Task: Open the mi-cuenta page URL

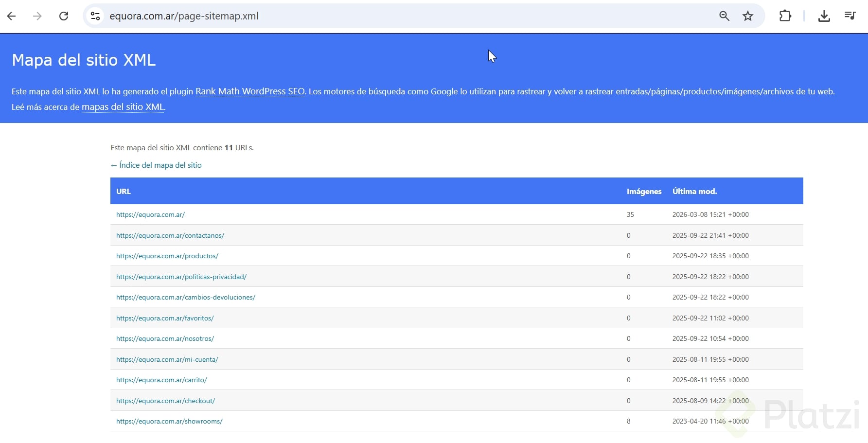Action: [x=167, y=359]
